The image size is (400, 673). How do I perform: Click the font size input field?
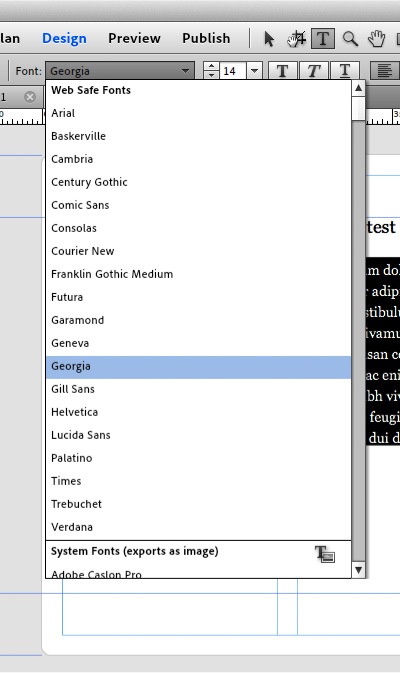pyautogui.click(x=233, y=70)
